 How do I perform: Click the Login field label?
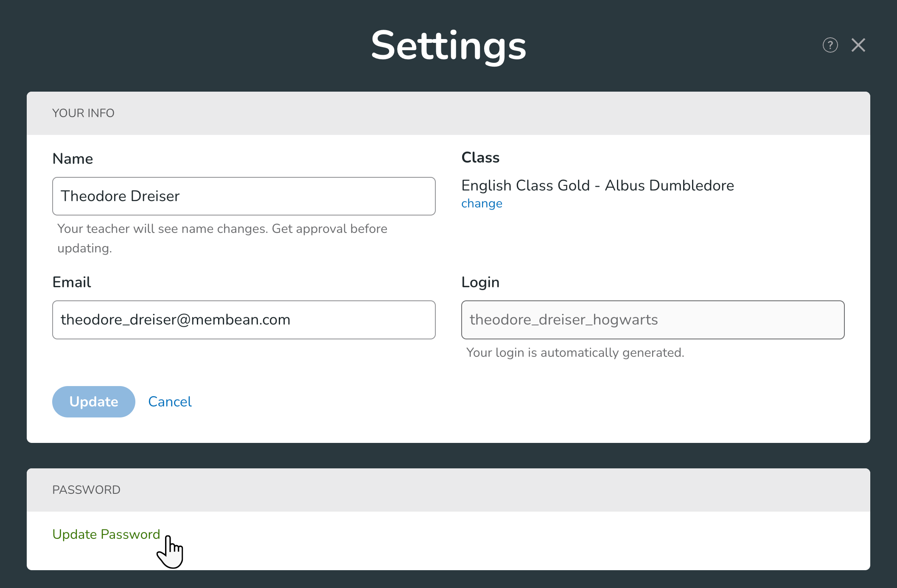pos(480,282)
